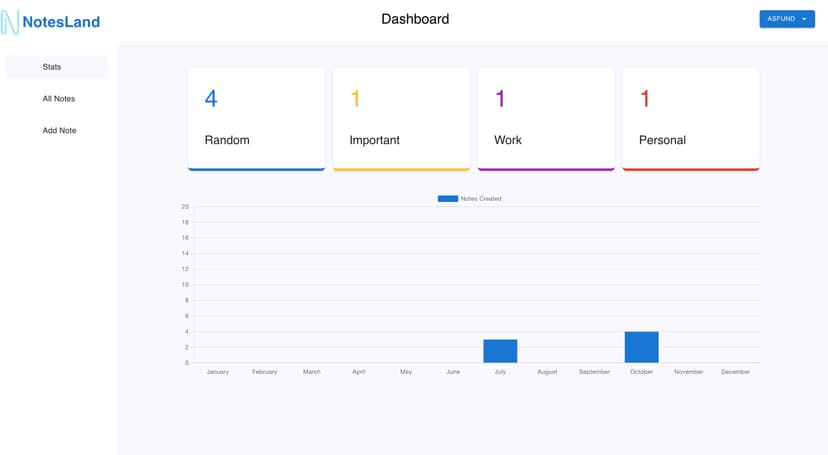Click the red Personal count number

coord(645,98)
